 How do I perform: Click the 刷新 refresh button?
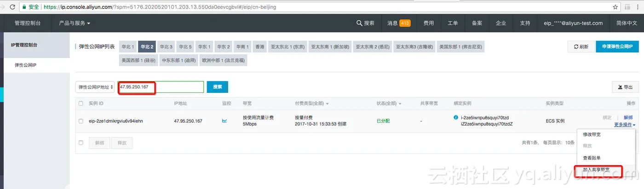pos(581,46)
